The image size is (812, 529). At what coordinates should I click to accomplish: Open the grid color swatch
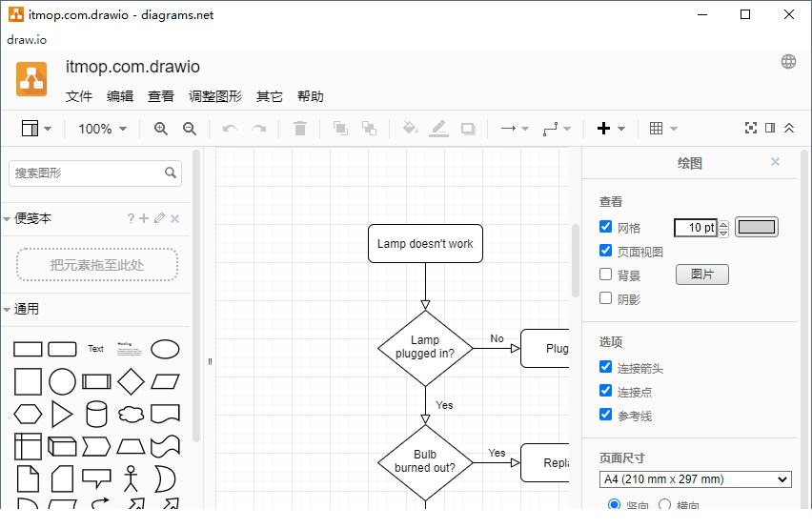tap(757, 227)
